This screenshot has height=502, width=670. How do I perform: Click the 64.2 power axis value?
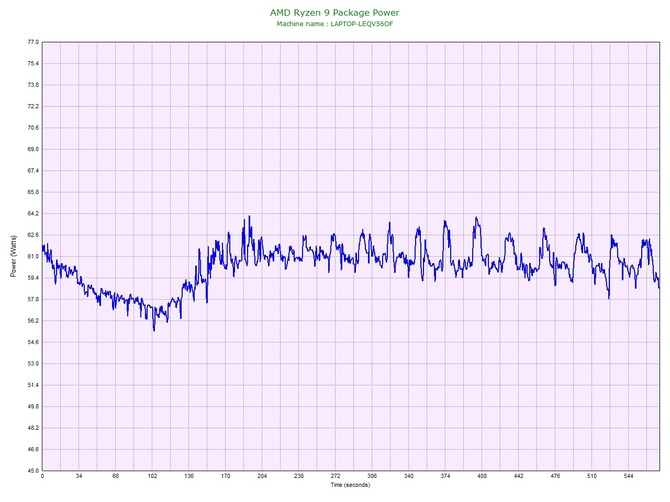33,213
